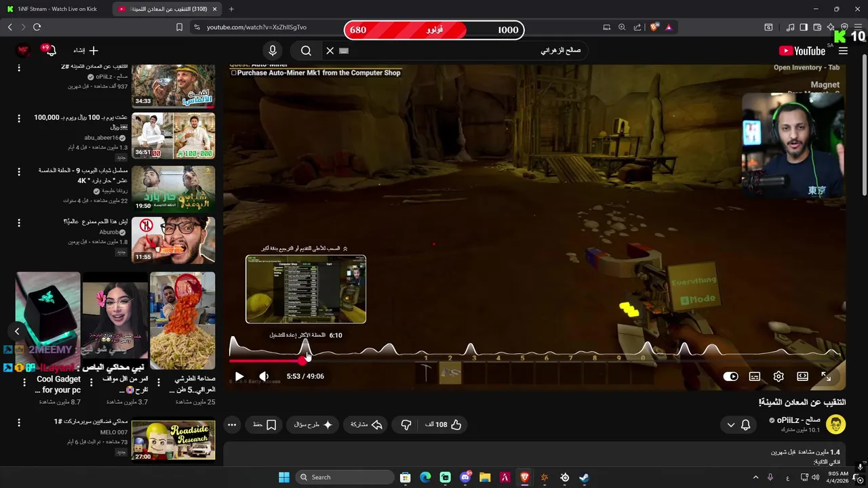868x488 pixels.
Task: Clear the search text with X
Action: 330,51
